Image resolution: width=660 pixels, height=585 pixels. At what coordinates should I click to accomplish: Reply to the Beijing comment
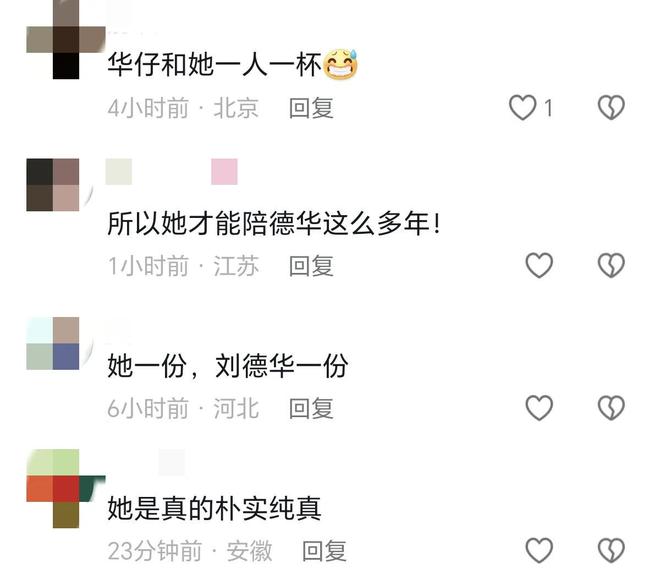[x=311, y=108]
